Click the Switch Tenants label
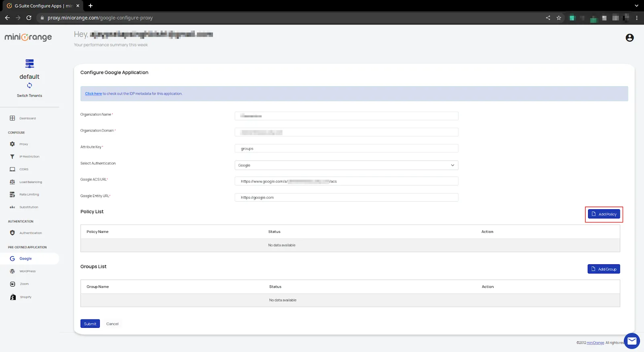The image size is (644, 352). pos(29,96)
